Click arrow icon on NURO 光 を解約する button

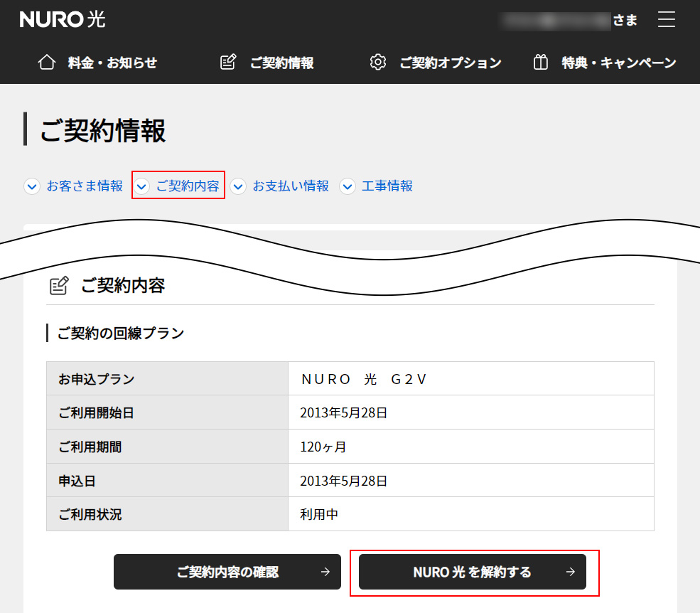point(570,572)
